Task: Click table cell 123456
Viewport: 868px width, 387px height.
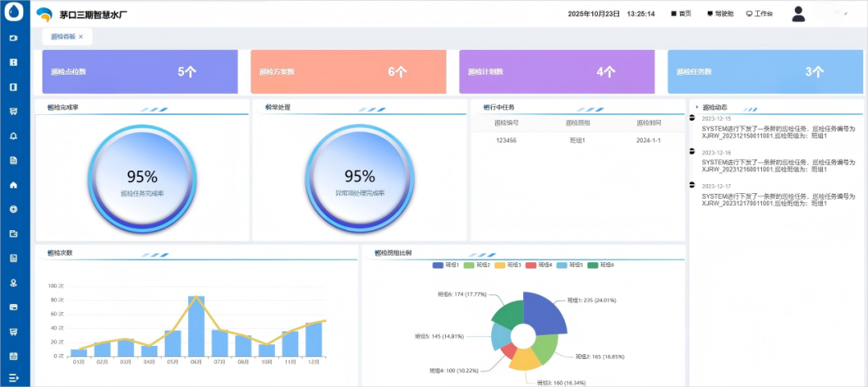Action: tap(506, 140)
